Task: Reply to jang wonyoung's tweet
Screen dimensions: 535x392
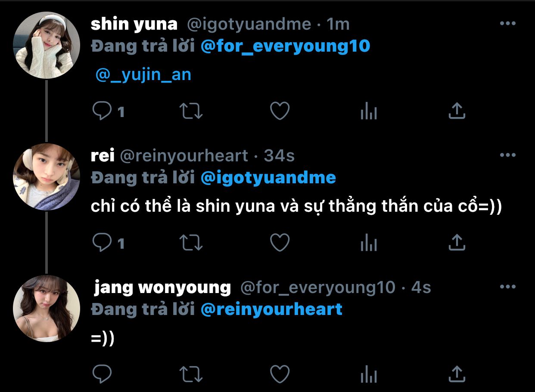Action: point(102,374)
